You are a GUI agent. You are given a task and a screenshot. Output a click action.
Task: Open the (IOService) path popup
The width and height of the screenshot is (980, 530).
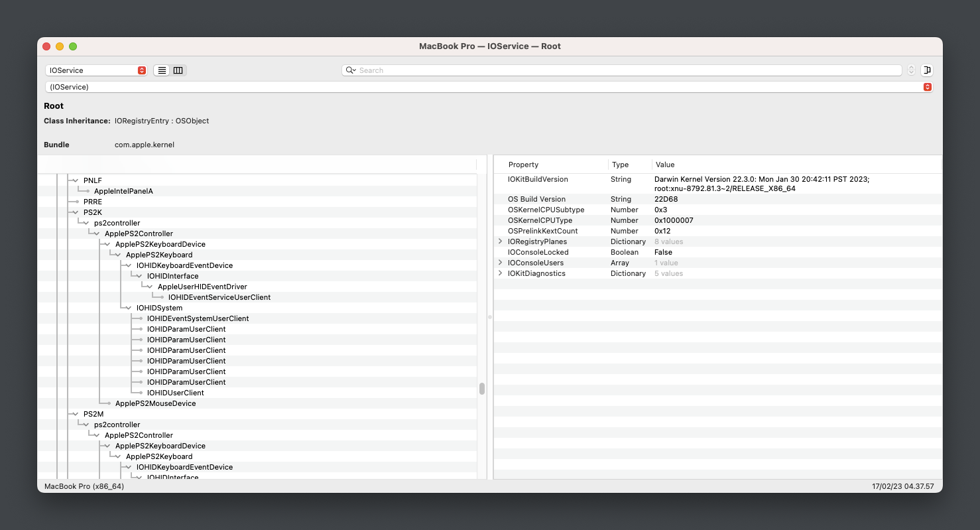pyautogui.click(x=489, y=87)
